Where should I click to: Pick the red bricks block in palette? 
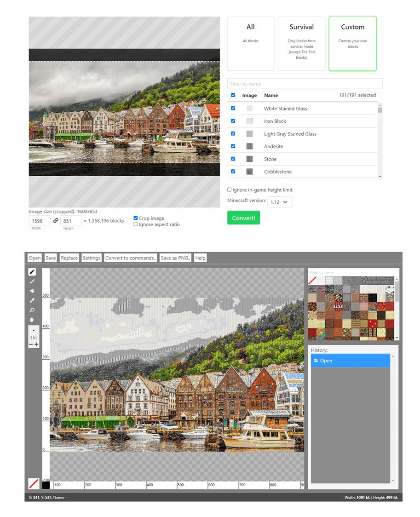pyautogui.click(x=363, y=298)
